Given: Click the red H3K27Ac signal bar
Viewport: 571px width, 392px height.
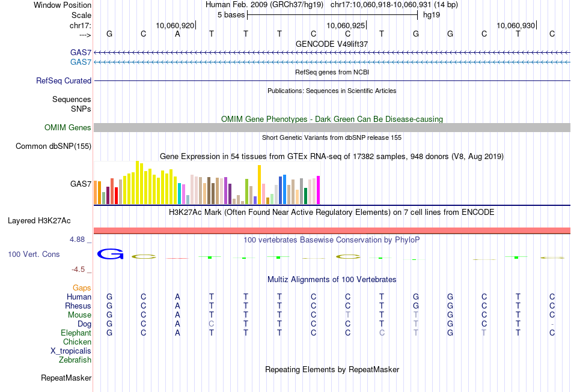Looking at the screenshot, I should pos(332,231).
